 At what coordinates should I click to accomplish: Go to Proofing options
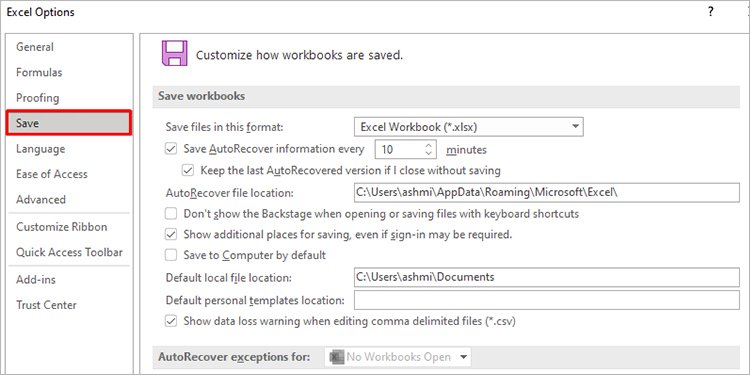tap(38, 98)
